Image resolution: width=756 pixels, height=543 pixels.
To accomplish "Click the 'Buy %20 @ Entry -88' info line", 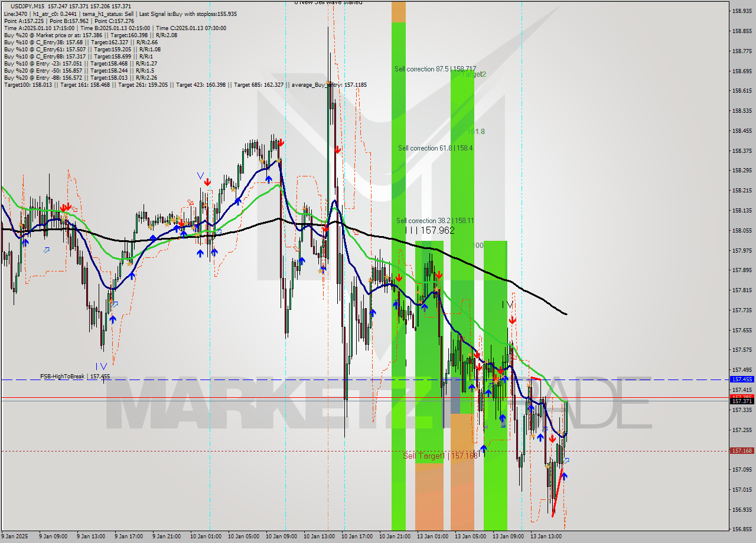I will pos(80,77).
